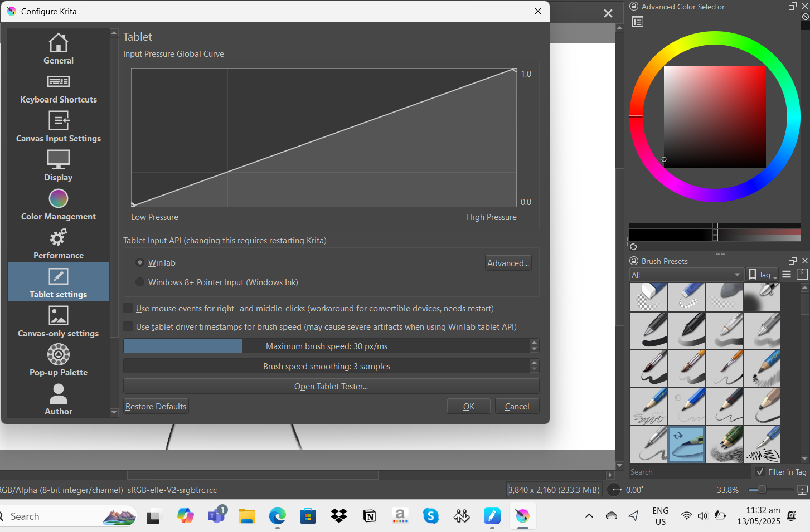Click the ENG US language indicator
Image resolution: width=810 pixels, height=532 pixels.
click(x=661, y=516)
